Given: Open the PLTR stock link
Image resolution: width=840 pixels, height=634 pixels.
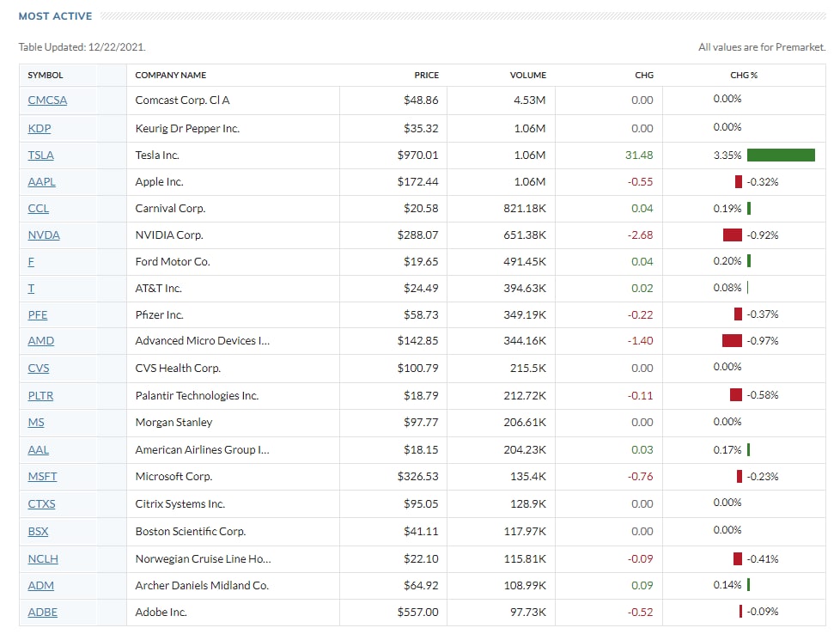Looking at the screenshot, I should tap(41, 396).
